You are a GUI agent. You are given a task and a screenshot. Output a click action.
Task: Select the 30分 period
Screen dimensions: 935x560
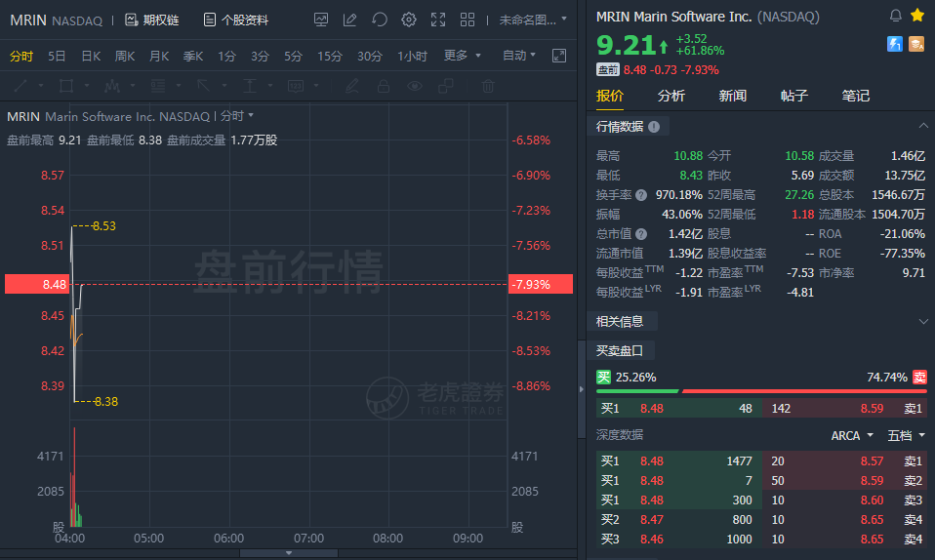tap(369, 56)
